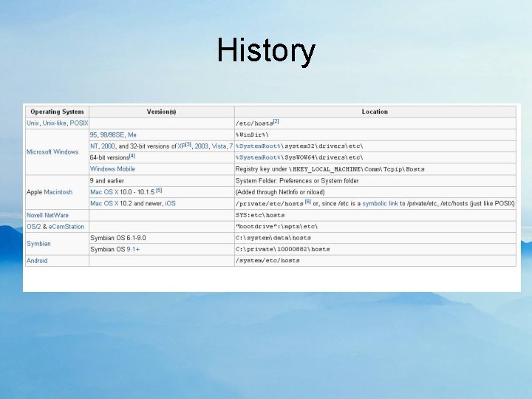532x399 pixels.
Task: Select the Location column header
Action: pos(375,112)
